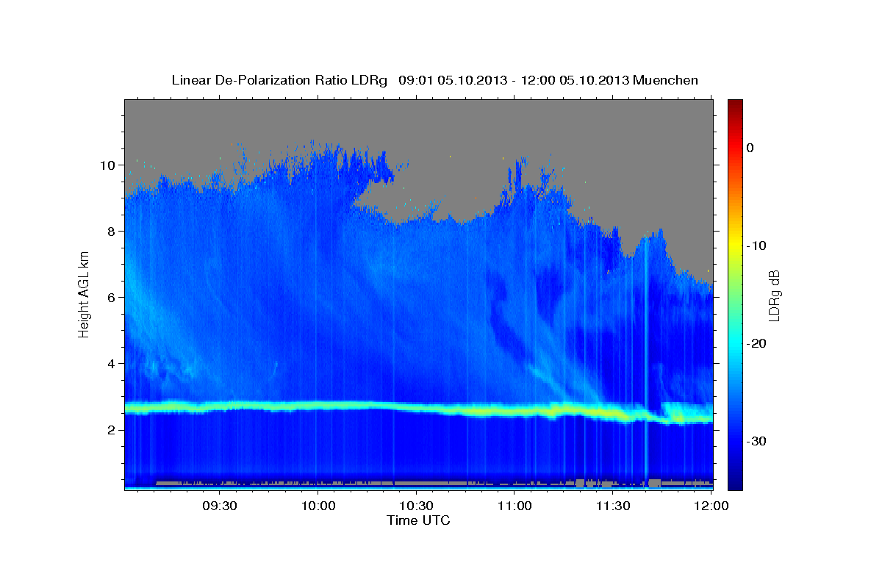This screenshot has width=882, height=588.
Task: Click the '11:00' time tick label
Action: click(514, 506)
